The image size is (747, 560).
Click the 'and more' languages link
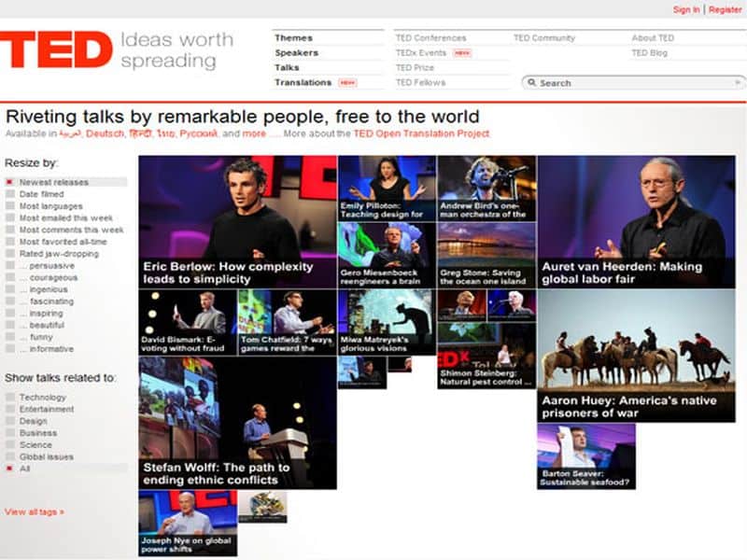[x=254, y=133]
